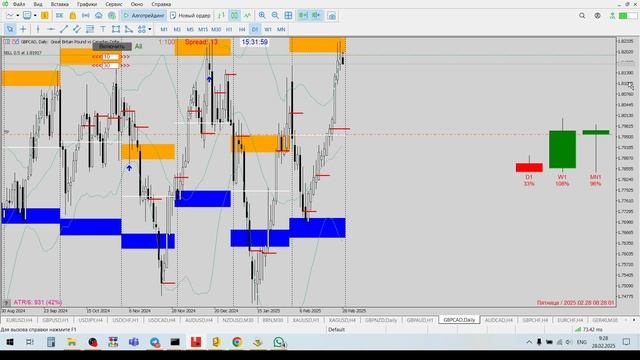Open the Графики menu
Screen dimensions: 640x360
(87, 4)
